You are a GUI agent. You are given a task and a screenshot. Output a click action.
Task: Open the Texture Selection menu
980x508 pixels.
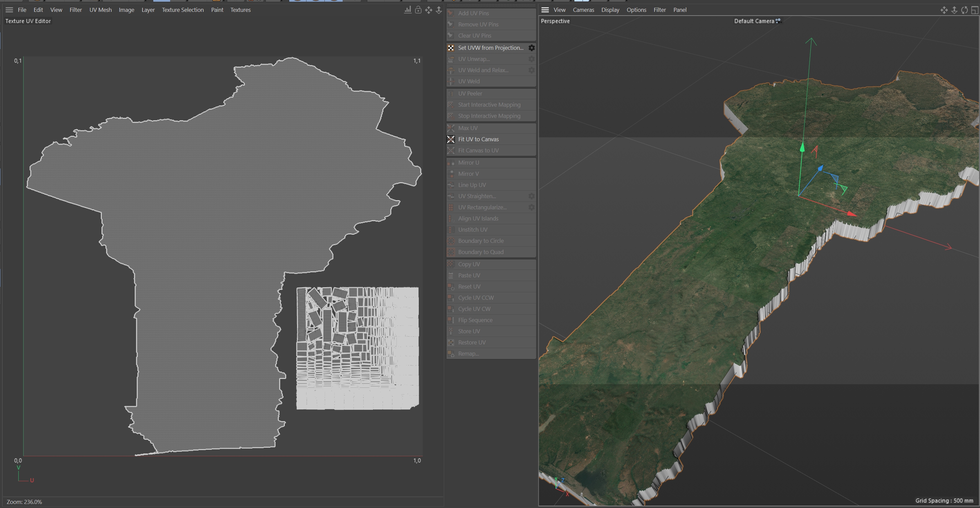coord(183,10)
